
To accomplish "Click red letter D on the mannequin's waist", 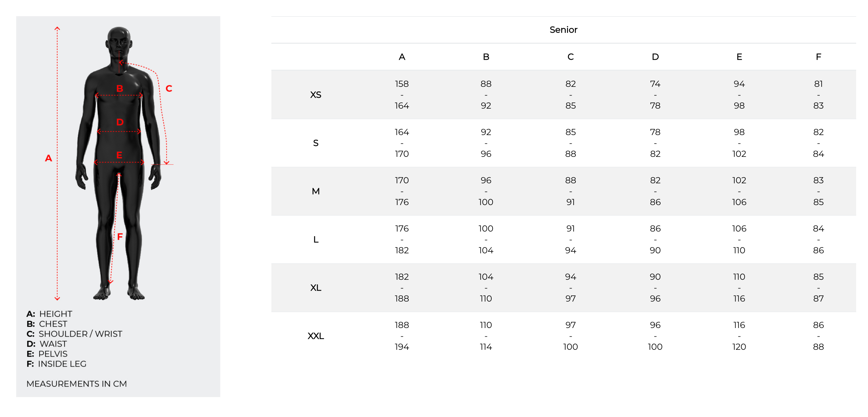I will coord(120,122).
